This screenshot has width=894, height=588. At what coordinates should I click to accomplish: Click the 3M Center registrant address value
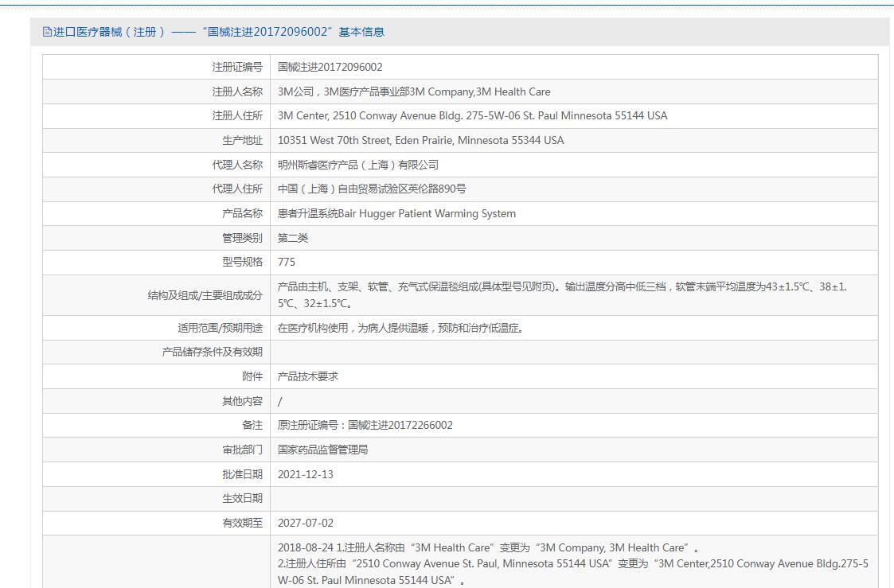click(472, 116)
